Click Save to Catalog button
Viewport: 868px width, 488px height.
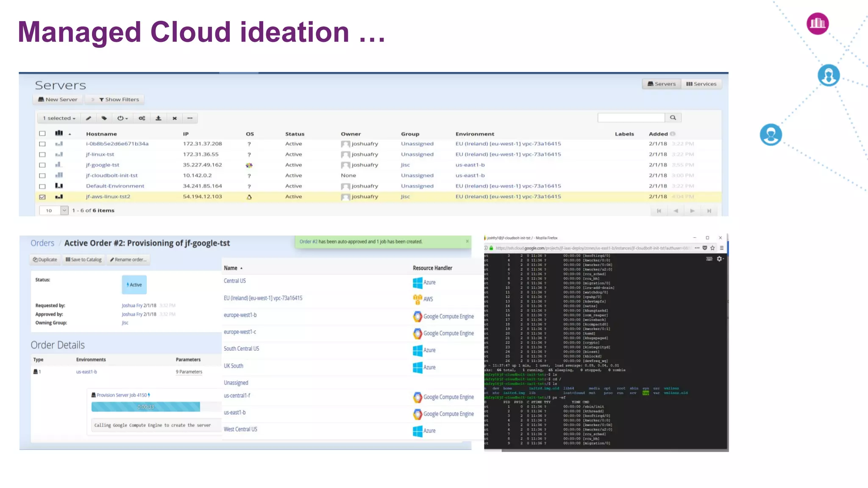83,260
